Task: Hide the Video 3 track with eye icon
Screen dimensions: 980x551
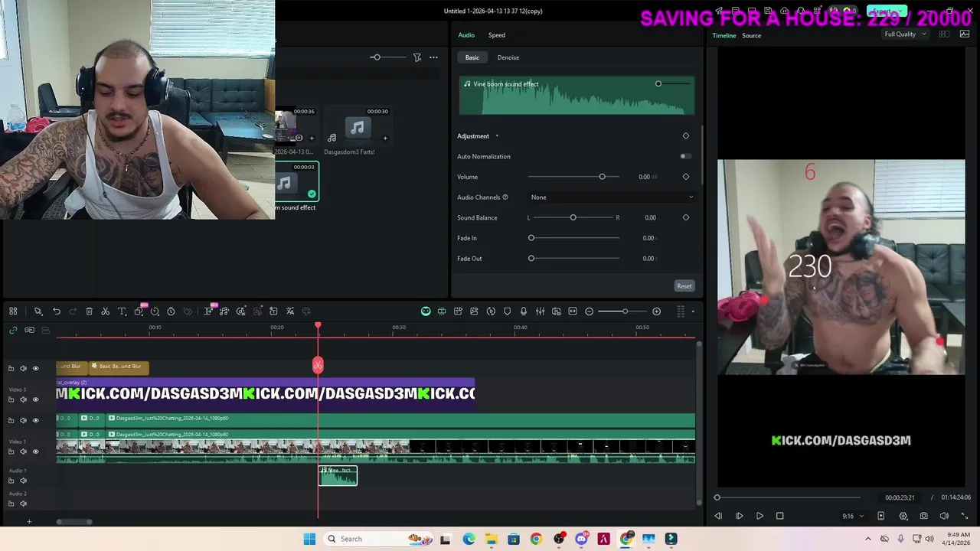Action: (35, 399)
